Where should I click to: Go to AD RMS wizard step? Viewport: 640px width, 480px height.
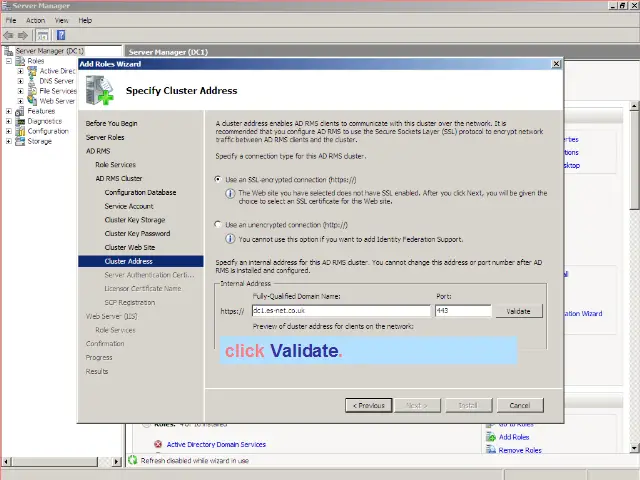[98, 151]
